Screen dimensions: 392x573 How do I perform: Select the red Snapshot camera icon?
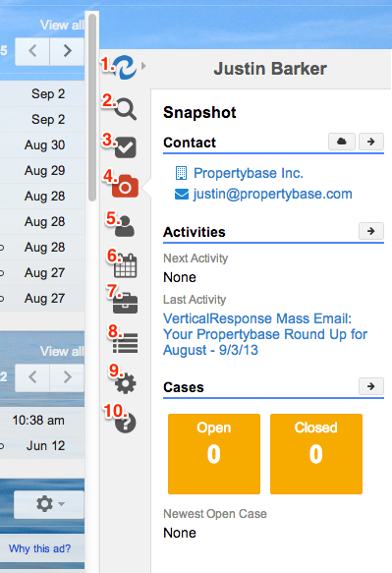[x=126, y=187]
